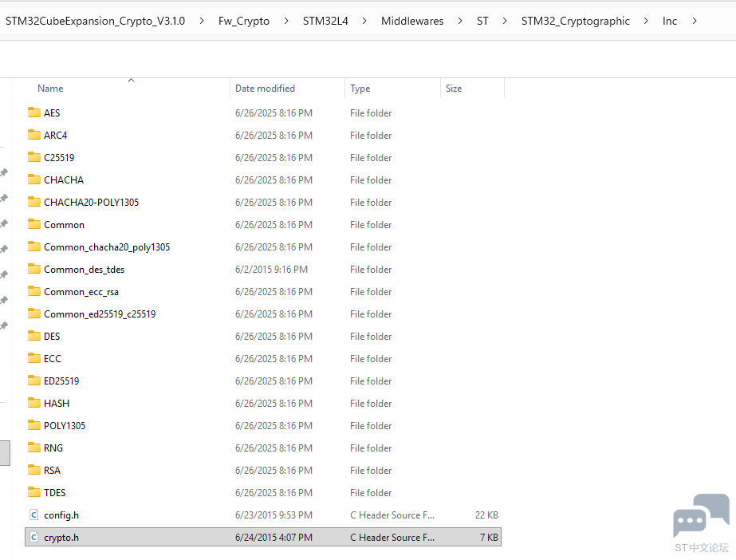This screenshot has height=560, width=736.
Task: Sort files by Size column
Action: tap(454, 89)
